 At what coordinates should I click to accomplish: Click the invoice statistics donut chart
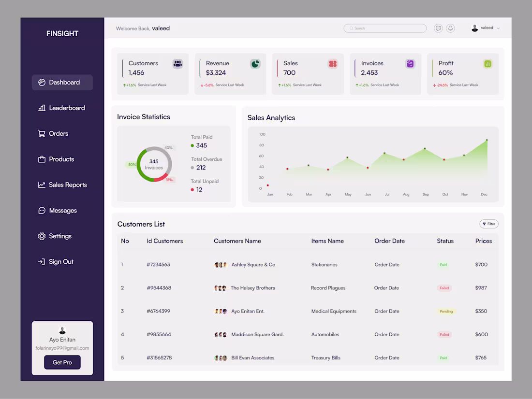click(x=154, y=164)
